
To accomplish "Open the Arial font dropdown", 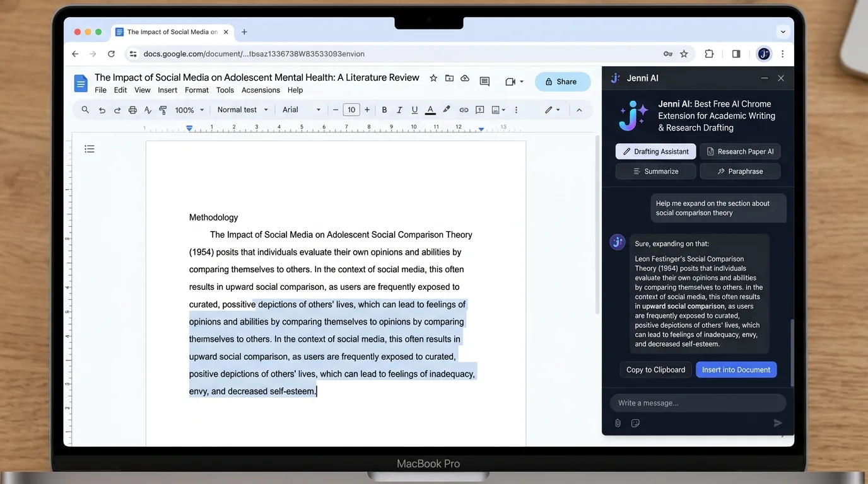I will pos(302,110).
